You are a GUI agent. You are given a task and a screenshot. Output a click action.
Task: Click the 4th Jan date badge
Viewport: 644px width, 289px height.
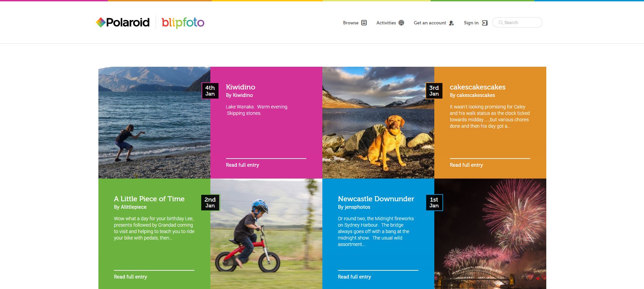[x=210, y=91]
